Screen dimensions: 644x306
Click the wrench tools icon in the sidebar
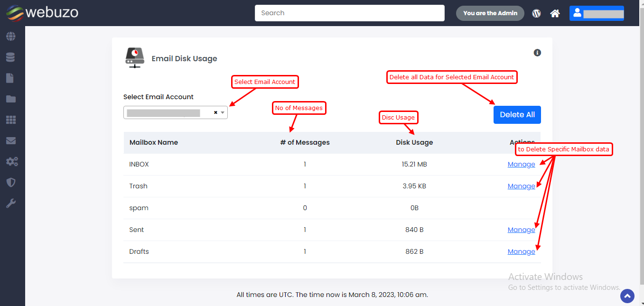(10, 204)
